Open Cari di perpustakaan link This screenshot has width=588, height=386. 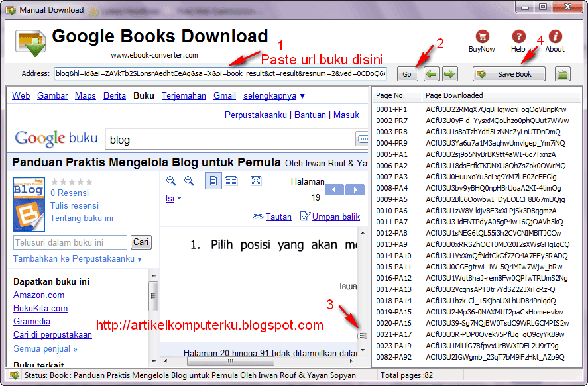52,335
